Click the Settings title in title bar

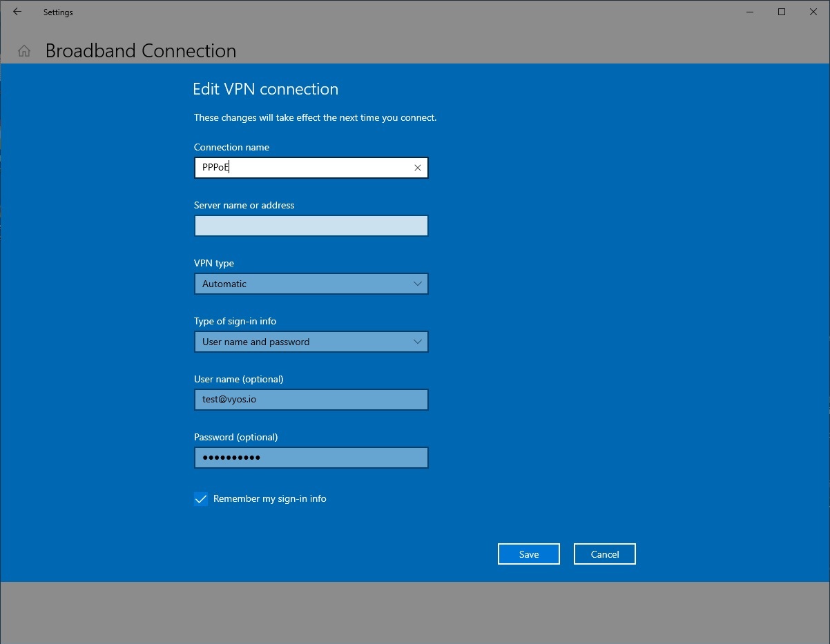coord(58,12)
